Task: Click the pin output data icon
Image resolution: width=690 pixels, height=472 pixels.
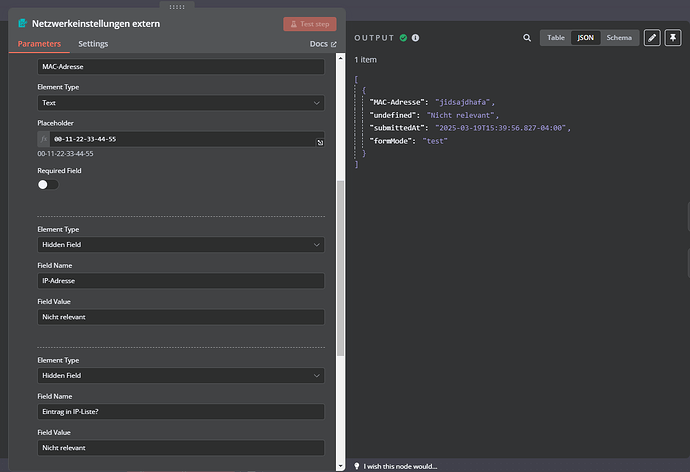Action: pyautogui.click(x=672, y=38)
